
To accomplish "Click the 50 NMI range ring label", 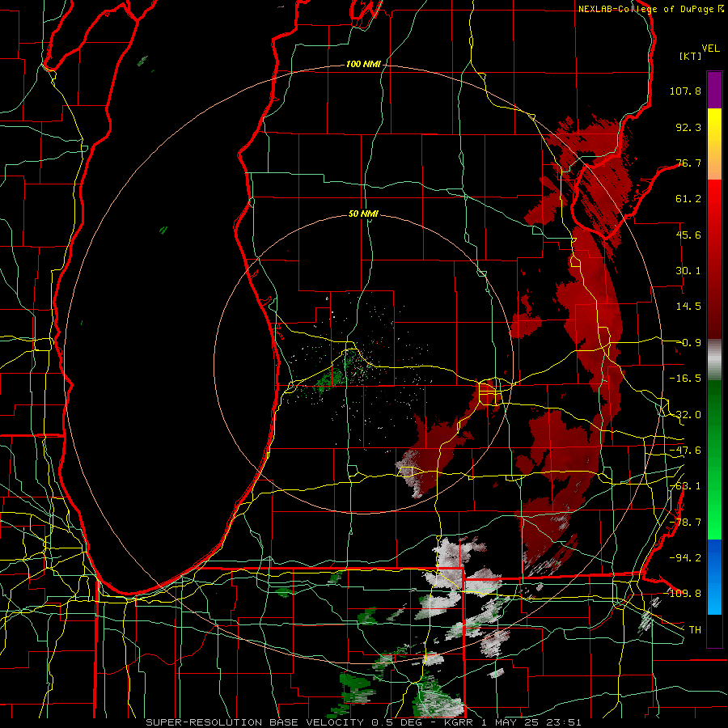I will (x=363, y=214).
